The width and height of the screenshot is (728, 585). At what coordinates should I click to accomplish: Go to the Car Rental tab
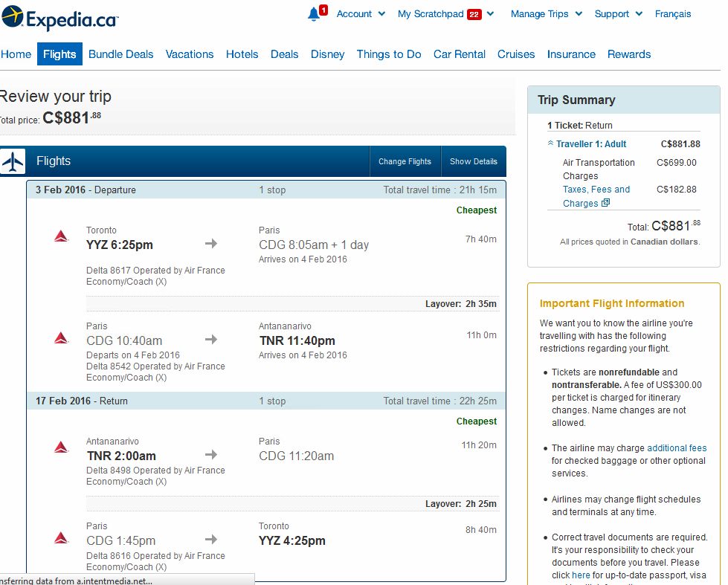(x=459, y=54)
